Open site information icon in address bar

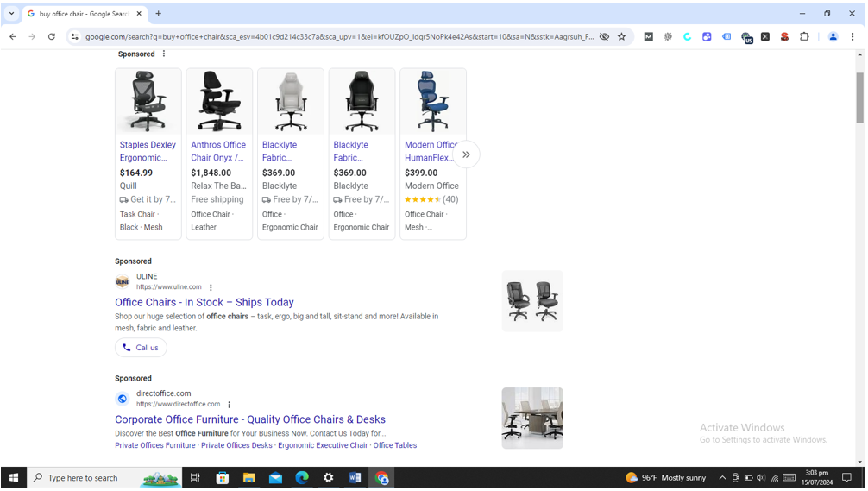[75, 36]
